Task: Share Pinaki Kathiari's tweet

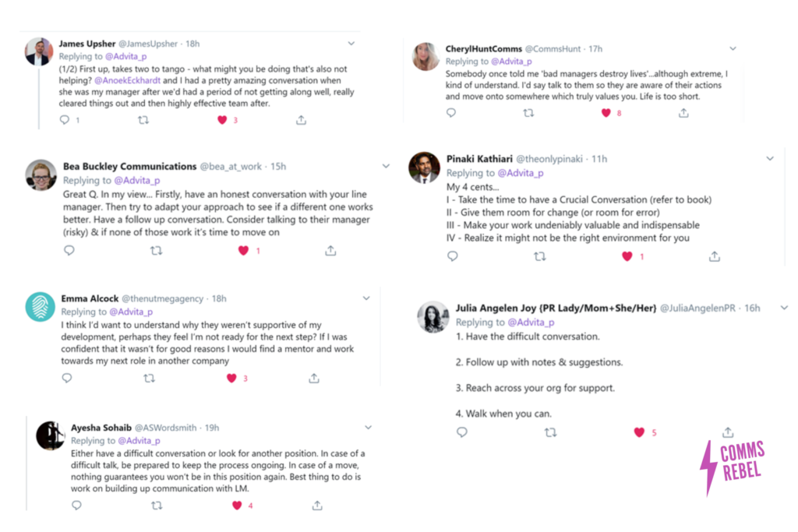Action: pos(715,256)
